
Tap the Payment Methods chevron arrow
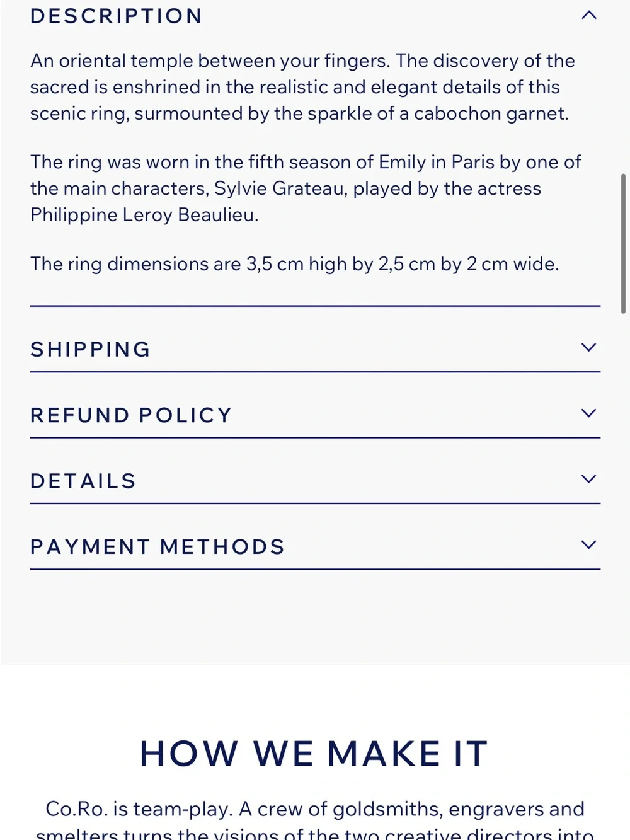[x=588, y=544]
